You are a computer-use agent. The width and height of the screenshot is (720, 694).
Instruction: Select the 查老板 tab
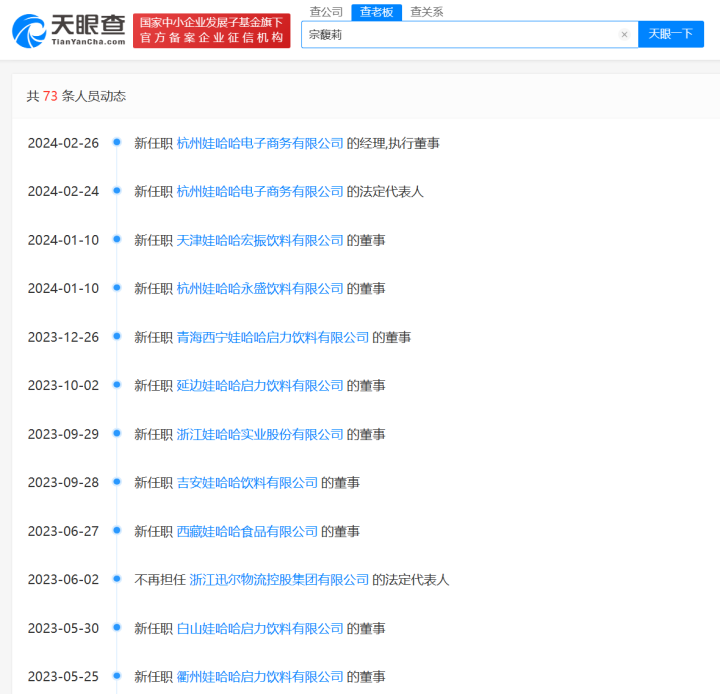(376, 12)
